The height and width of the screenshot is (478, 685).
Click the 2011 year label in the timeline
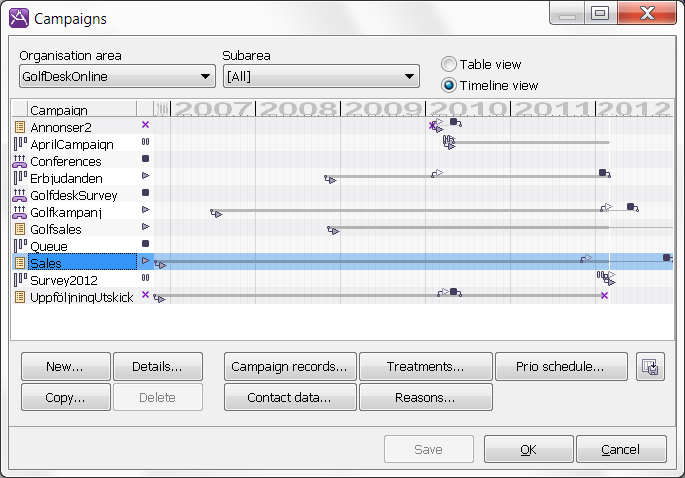tap(553, 108)
